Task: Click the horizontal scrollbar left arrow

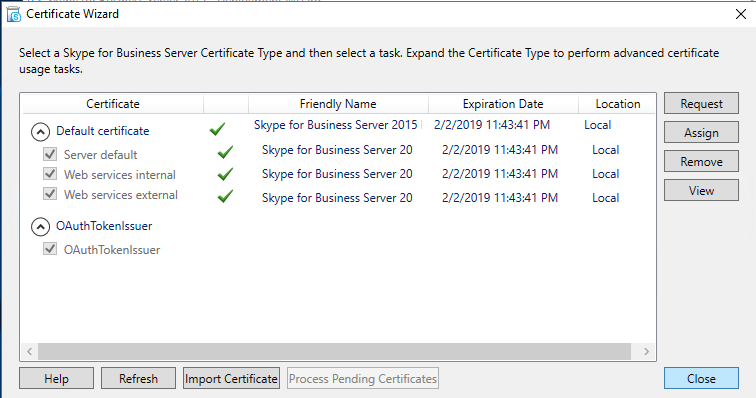Action: pos(29,352)
